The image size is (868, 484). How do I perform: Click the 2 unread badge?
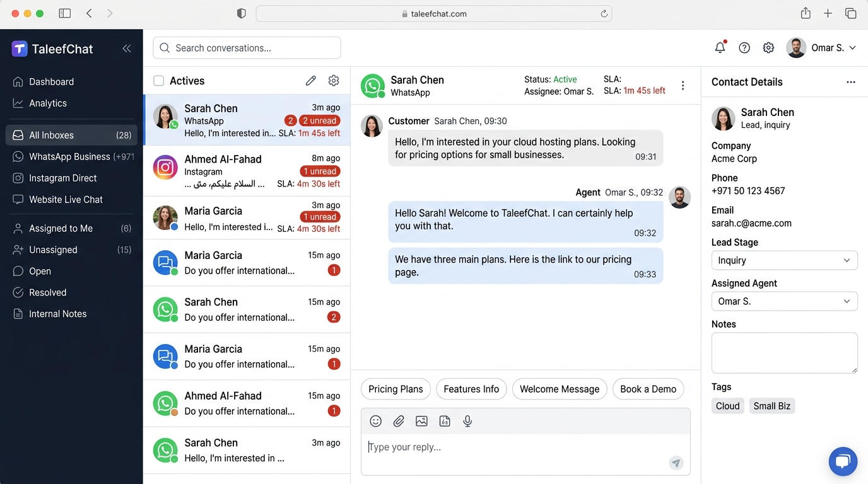coord(320,120)
